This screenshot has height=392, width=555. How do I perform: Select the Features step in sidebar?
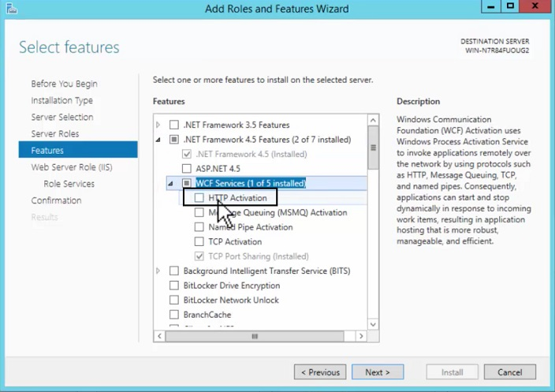(78, 149)
